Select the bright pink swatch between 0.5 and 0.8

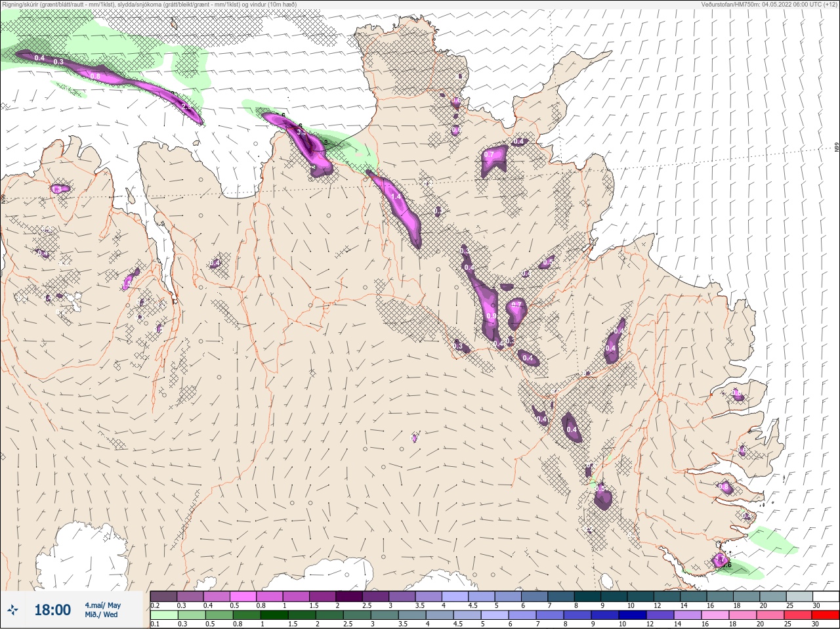pyautogui.click(x=243, y=597)
